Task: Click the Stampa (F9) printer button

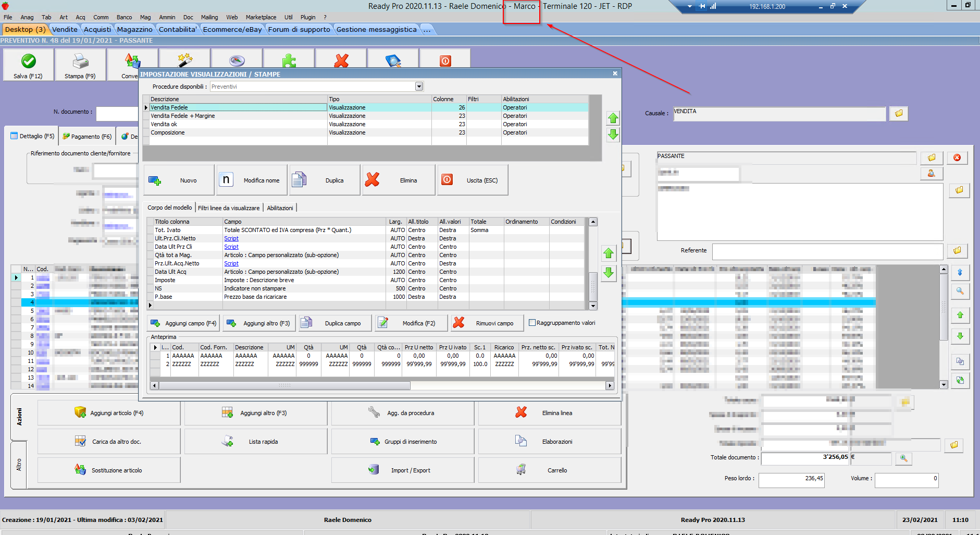Action: click(80, 65)
